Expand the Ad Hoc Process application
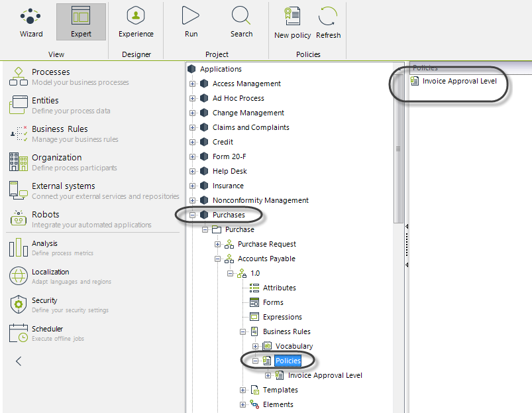This screenshot has width=532, height=413. coord(192,98)
